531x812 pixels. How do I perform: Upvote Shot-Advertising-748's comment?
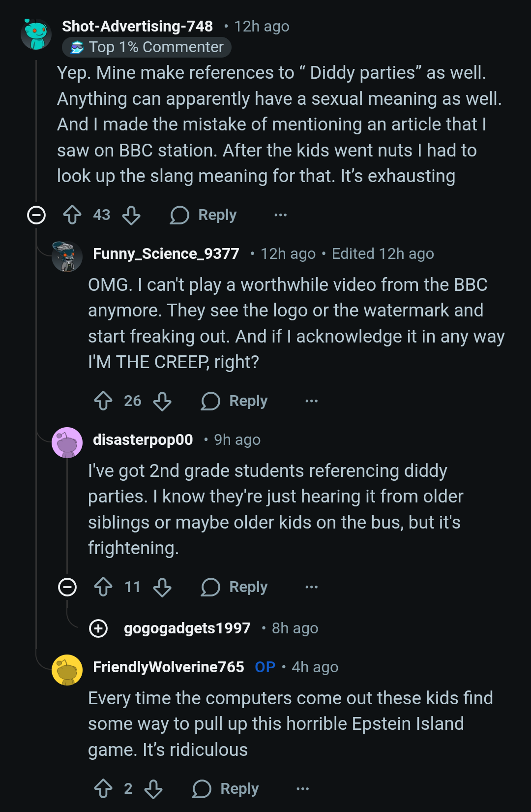coord(72,215)
